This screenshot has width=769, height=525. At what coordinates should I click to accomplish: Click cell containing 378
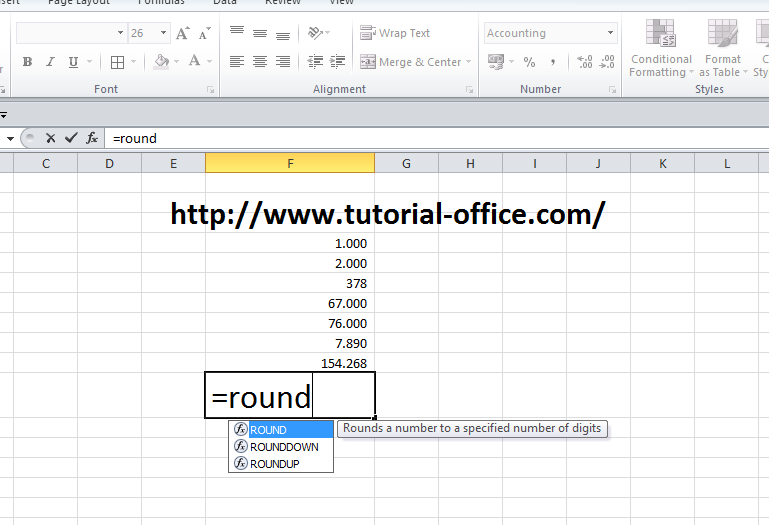[x=290, y=283]
